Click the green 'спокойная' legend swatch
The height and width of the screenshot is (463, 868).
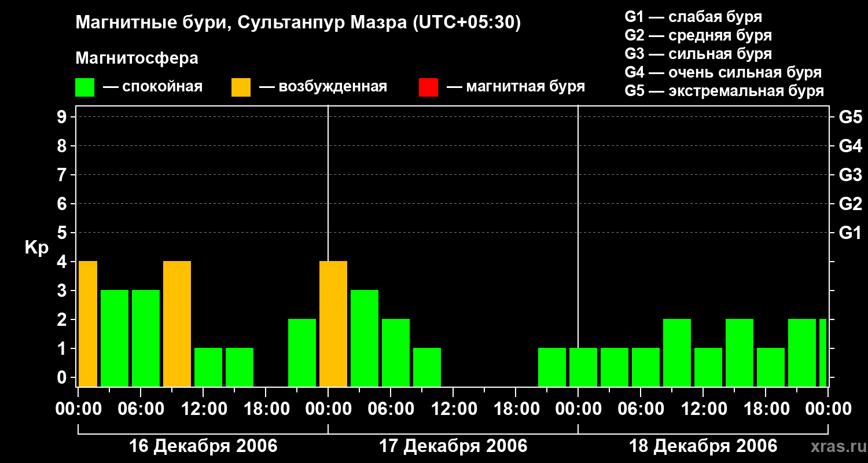[x=84, y=87]
